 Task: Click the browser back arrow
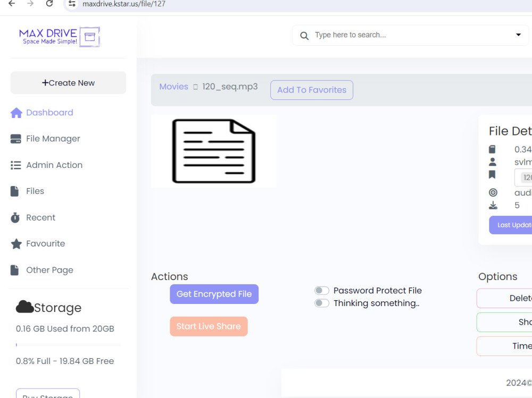coord(12,4)
